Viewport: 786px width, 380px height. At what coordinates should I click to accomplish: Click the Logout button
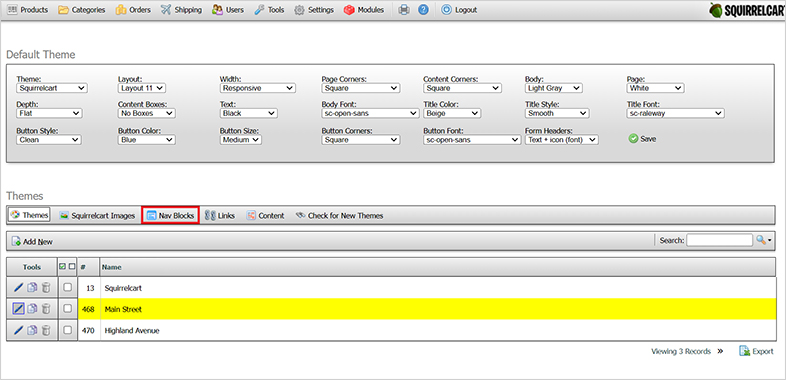[x=459, y=10]
